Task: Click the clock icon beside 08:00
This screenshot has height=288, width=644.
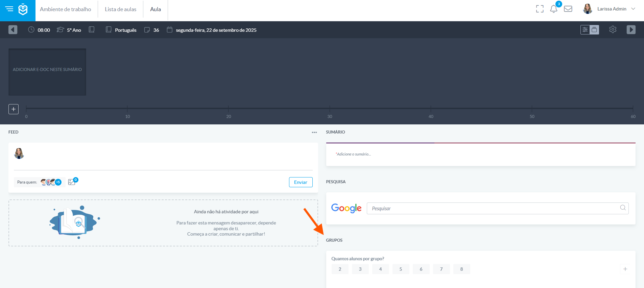Action: click(x=31, y=30)
